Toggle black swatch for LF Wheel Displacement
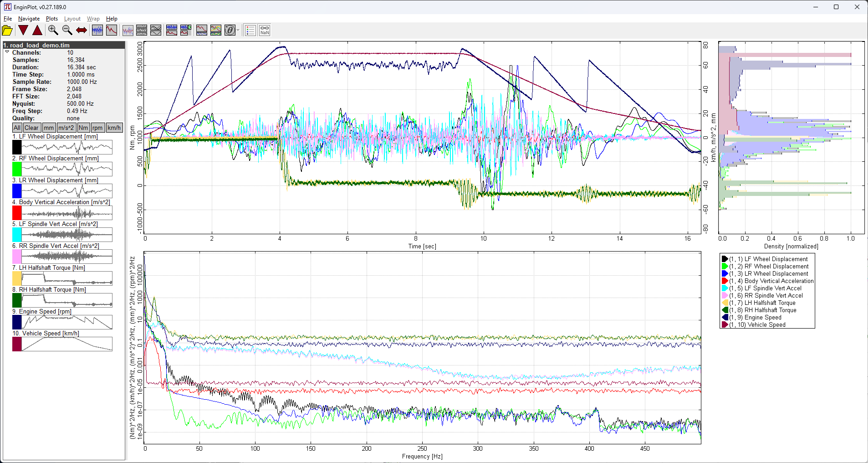This screenshot has height=463, width=868. 17,147
